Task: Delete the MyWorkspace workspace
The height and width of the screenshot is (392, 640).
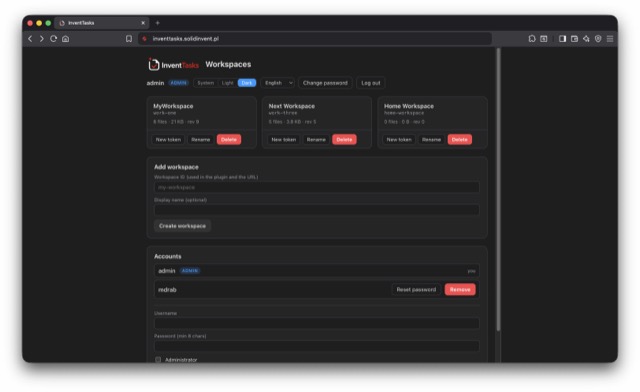Action: pyautogui.click(x=229, y=140)
